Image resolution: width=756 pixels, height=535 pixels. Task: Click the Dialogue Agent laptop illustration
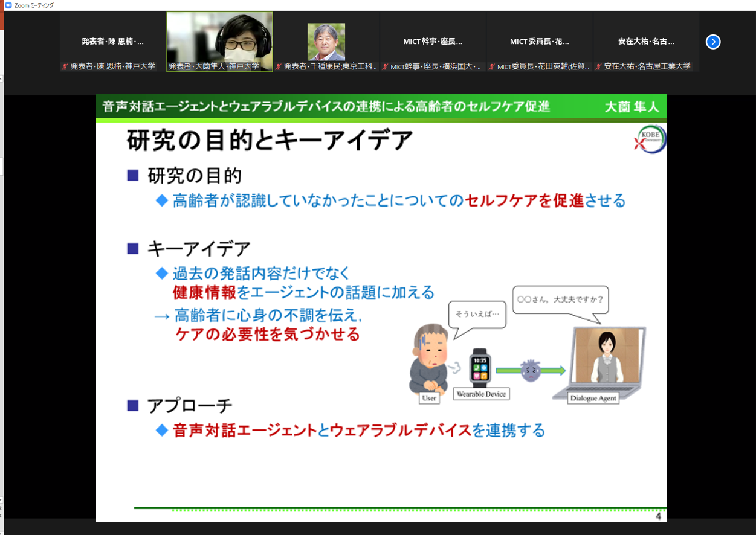click(599, 362)
